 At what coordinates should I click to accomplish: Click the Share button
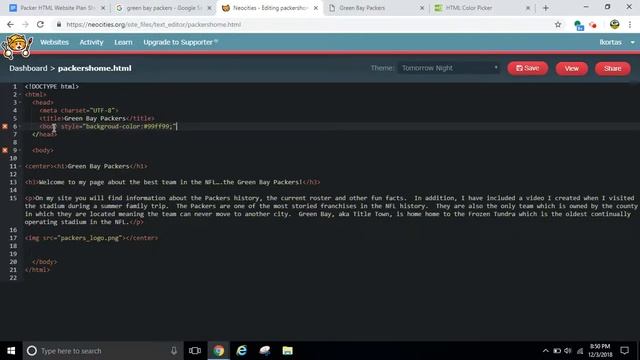pyautogui.click(x=613, y=69)
